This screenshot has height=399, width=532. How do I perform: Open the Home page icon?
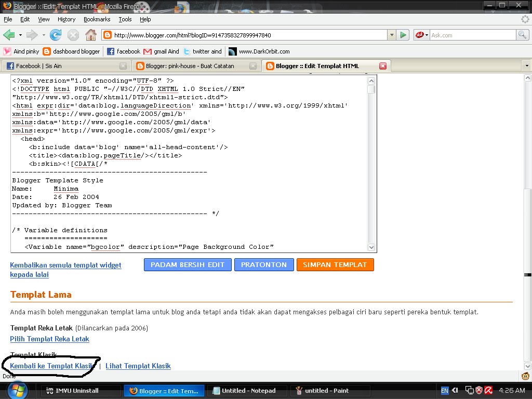pos(90,35)
